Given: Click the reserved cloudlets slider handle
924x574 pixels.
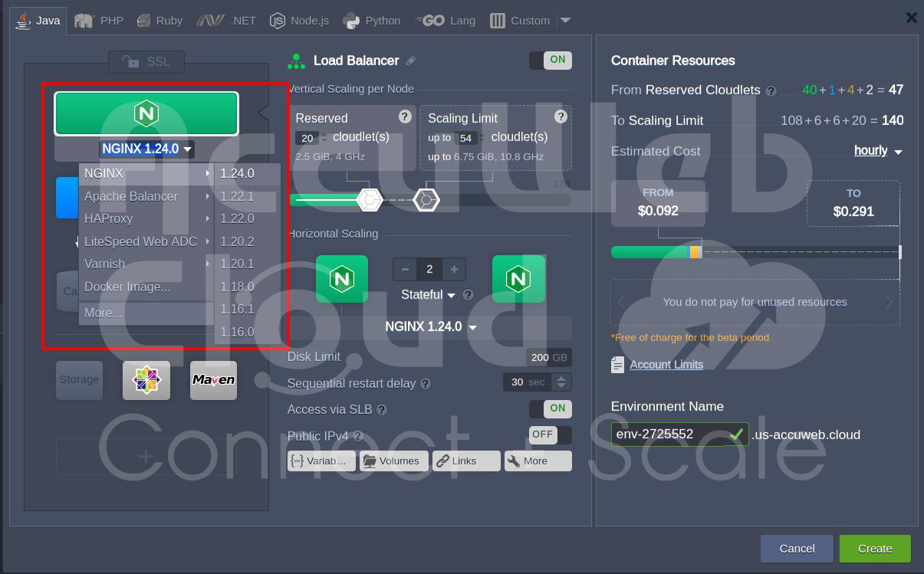Looking at the screenshot, I should pos(370,200).
